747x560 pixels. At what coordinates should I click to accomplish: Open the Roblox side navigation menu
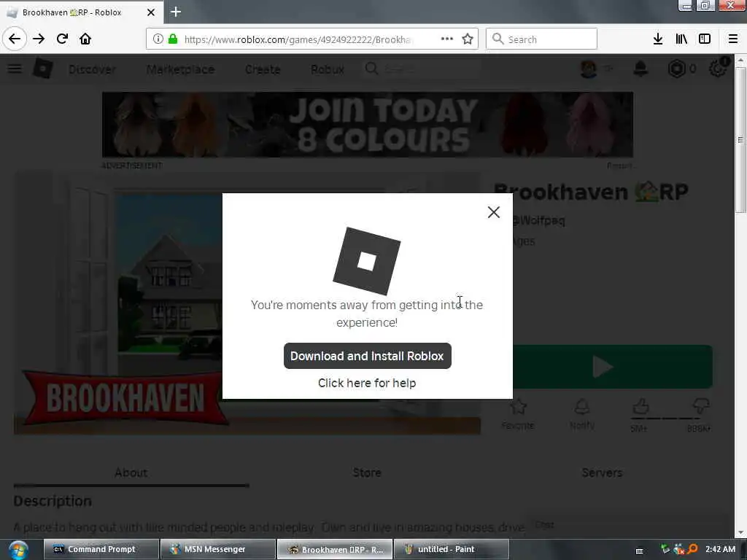15,69
